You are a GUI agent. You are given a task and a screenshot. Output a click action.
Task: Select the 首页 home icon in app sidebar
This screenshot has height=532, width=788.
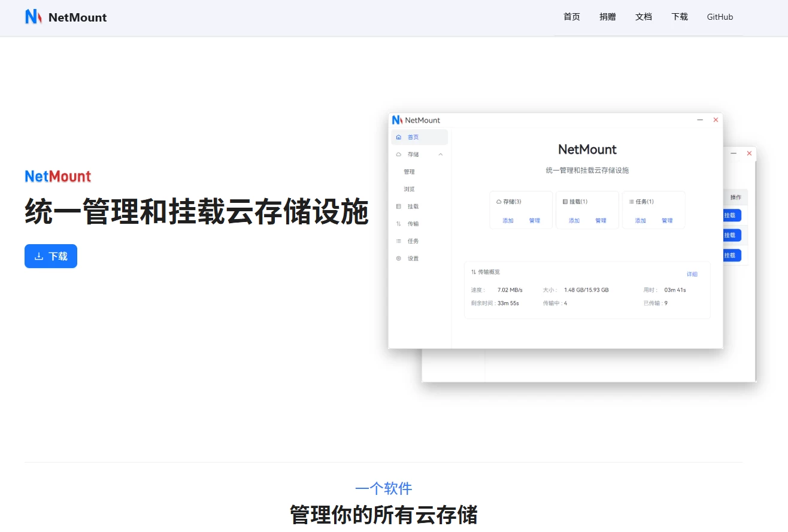click(x=399, y=137)
